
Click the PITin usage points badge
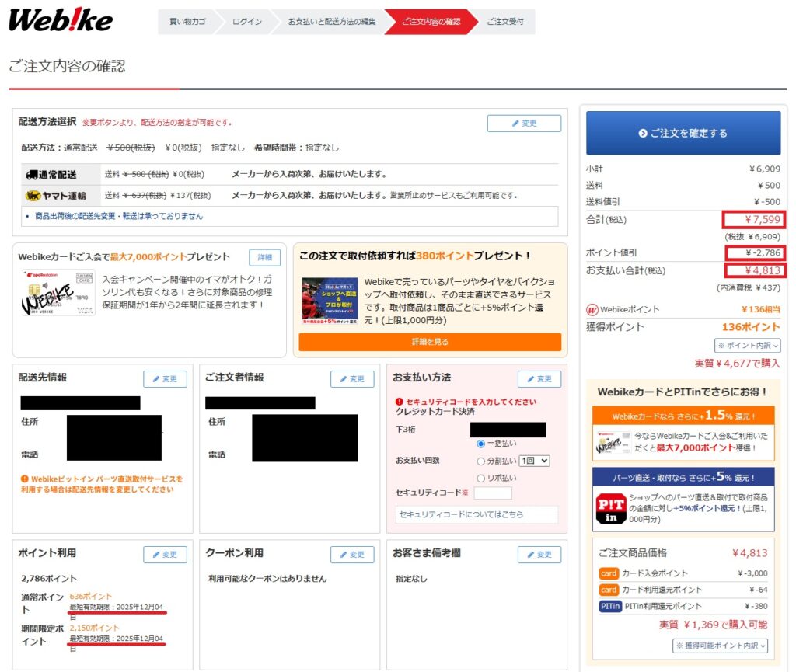(609, 606)
